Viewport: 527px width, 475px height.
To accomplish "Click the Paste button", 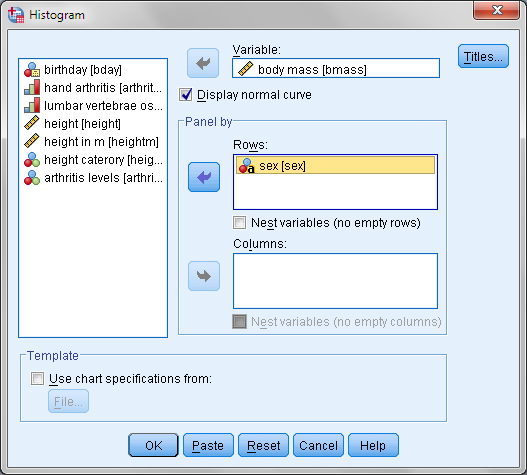I will point(208,445).
